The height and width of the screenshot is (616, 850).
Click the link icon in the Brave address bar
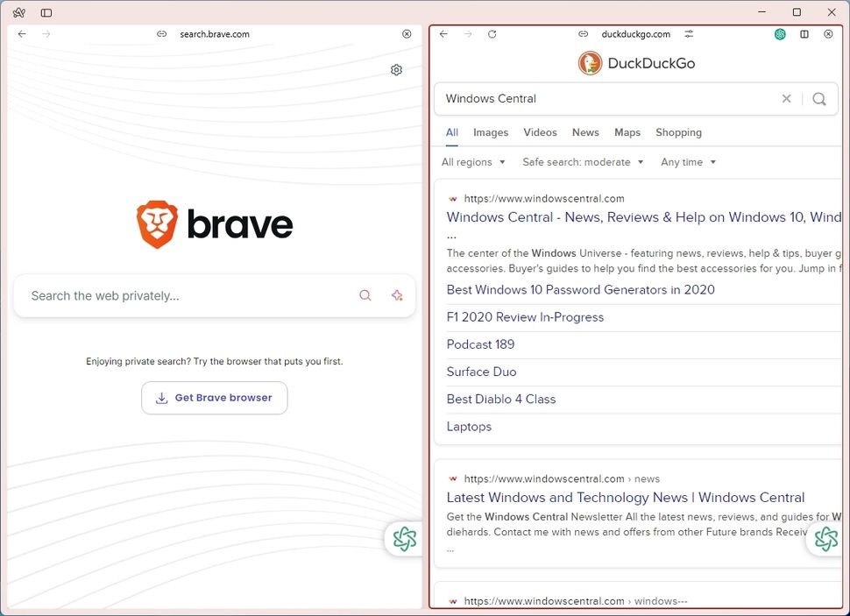pyautogui.click(x=161, y=33)
